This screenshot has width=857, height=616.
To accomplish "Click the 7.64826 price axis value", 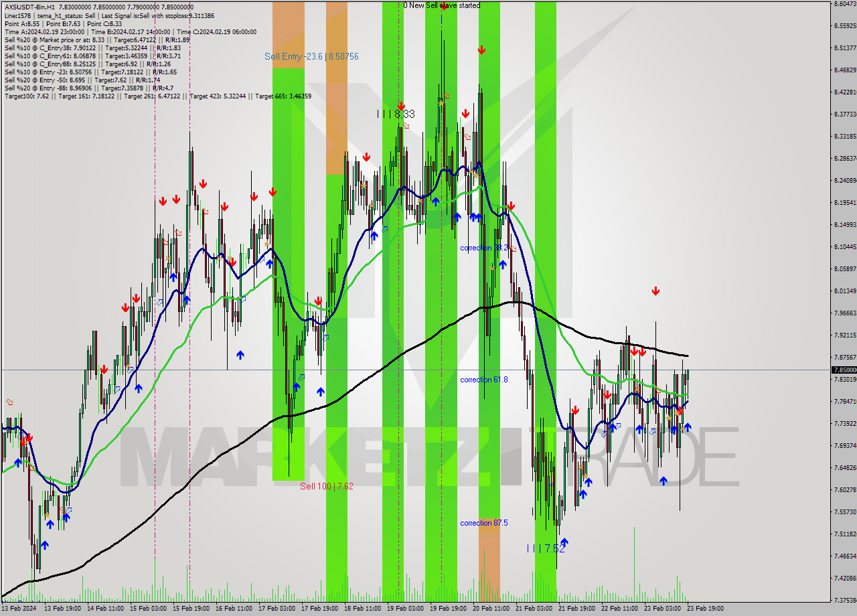I will click(845, 467).
